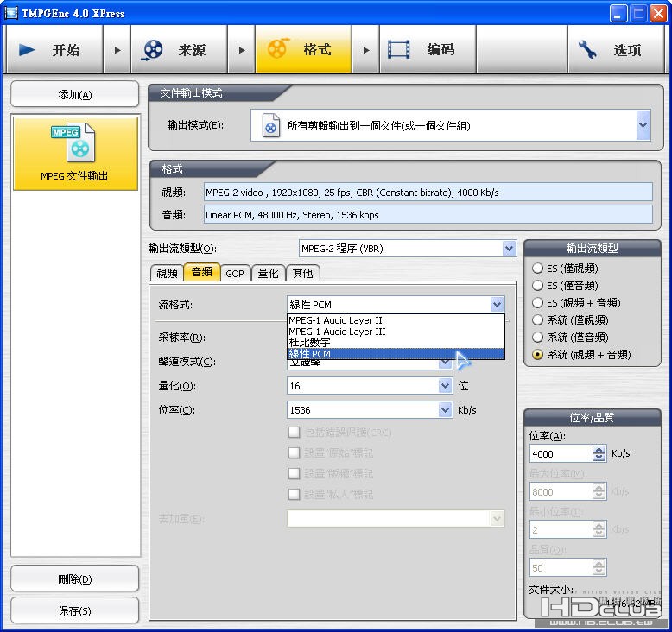Screen dimensions: 672x632
Task: Click the 刪除(D) button
Action: tap(75, 578)
